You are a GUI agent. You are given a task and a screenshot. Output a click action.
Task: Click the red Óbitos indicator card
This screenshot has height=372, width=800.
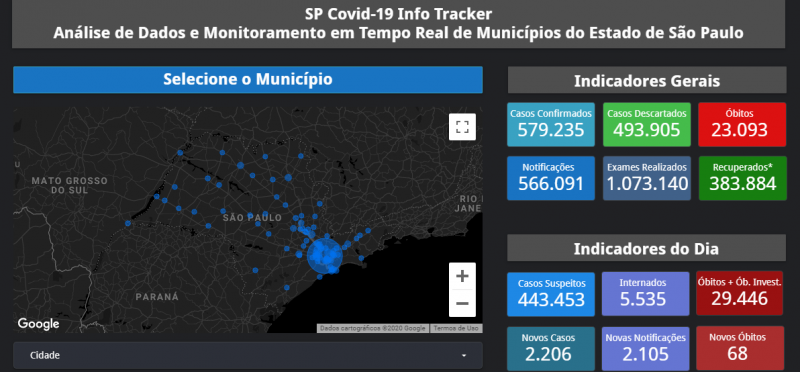coord(742,124)
